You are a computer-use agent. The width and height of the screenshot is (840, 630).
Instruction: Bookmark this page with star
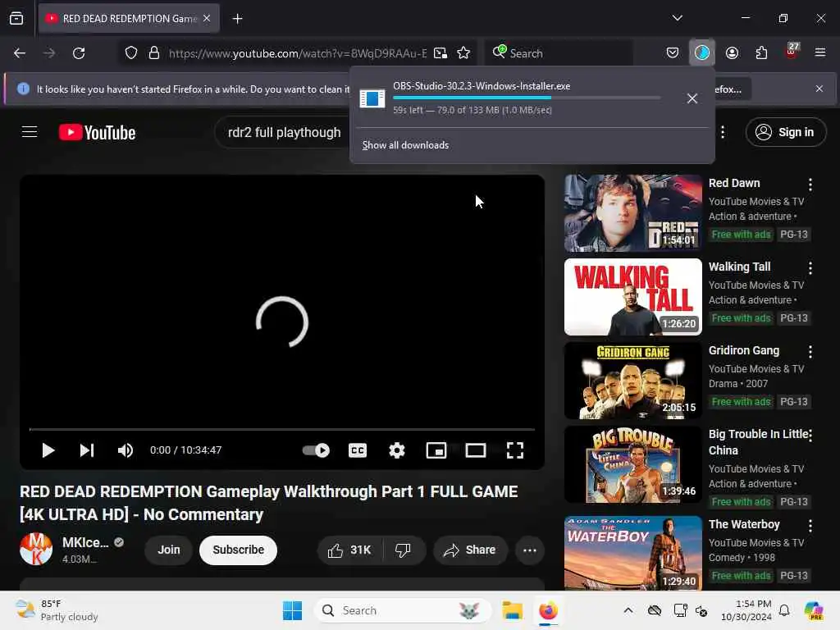463,53
